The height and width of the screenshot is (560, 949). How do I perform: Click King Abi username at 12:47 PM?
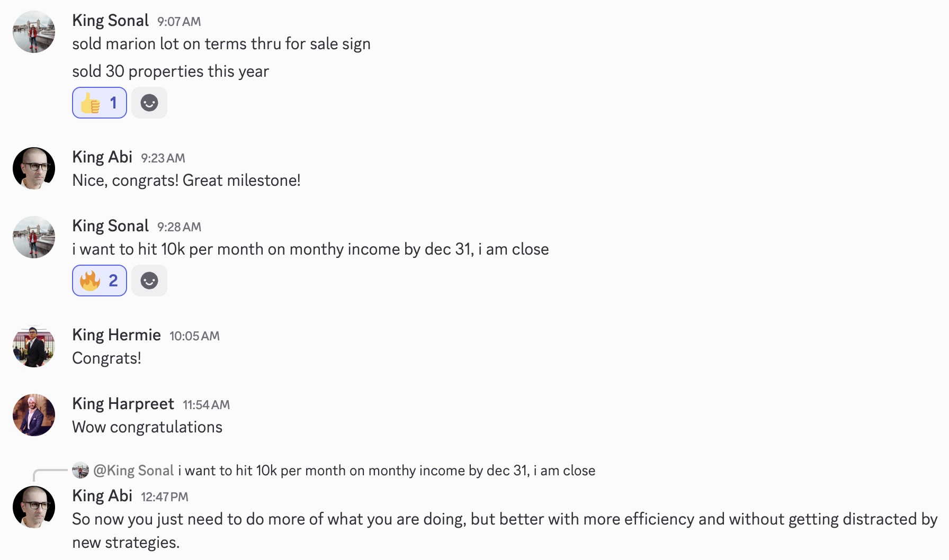coord(102,496)
